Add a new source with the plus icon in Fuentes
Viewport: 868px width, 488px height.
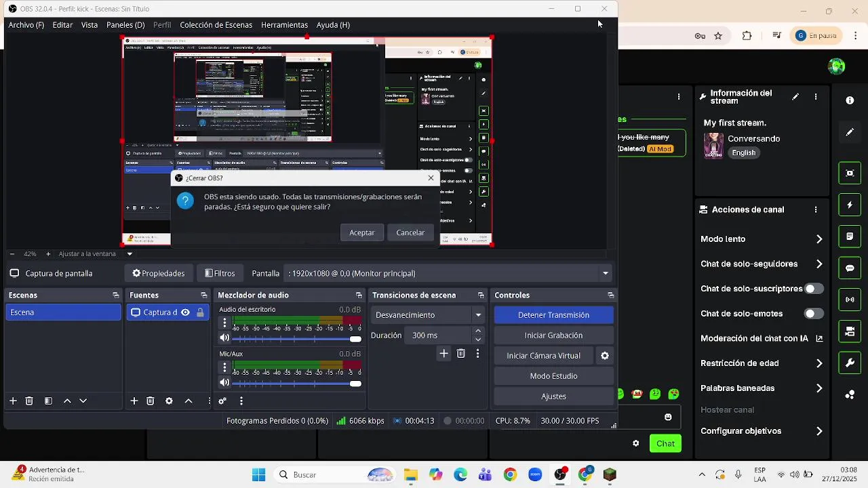(134, 401)
